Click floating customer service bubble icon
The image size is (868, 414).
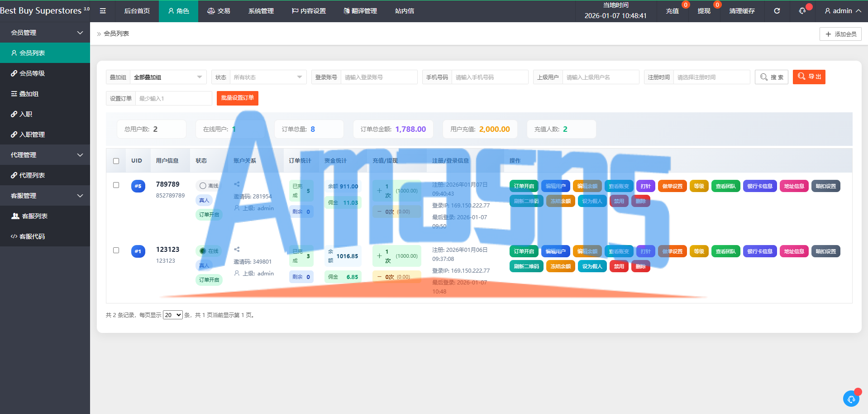[851, 399]
